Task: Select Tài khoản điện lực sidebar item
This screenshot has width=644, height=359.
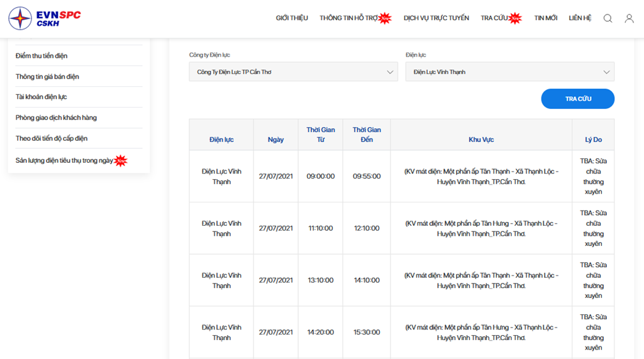Action: [41, 97]
